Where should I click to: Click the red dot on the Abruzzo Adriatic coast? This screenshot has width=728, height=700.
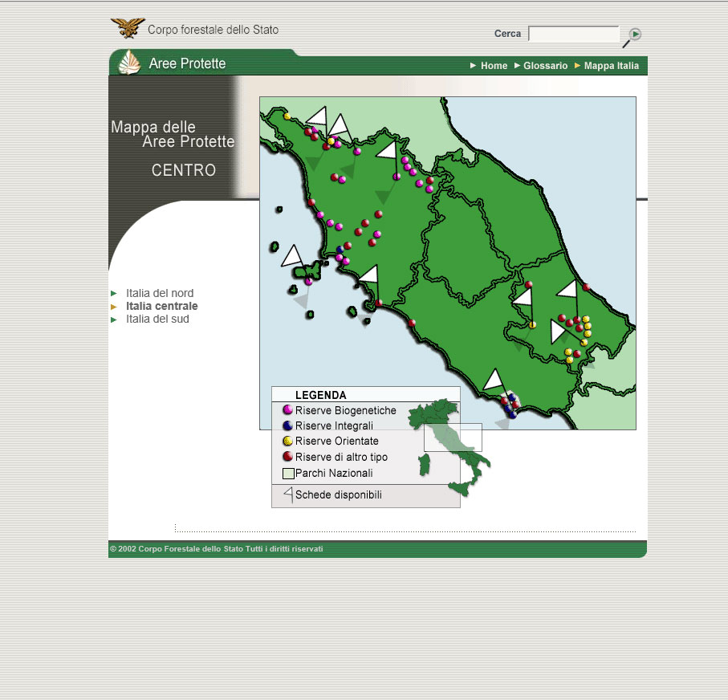587,287
